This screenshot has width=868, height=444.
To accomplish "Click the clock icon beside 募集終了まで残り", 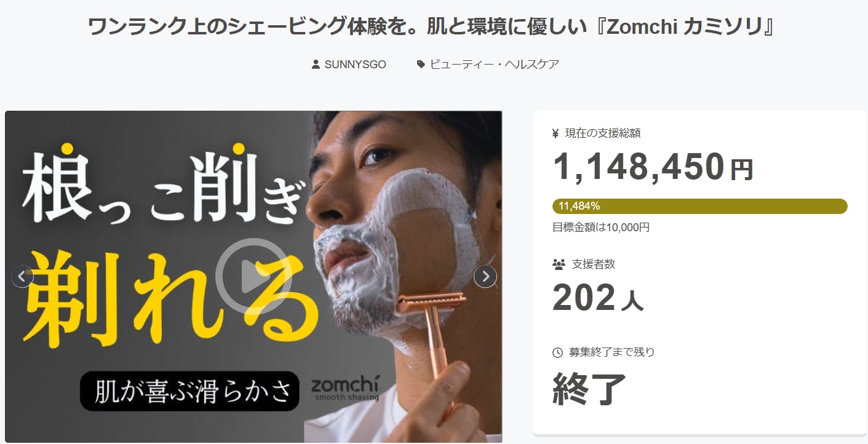I will 557,352.
